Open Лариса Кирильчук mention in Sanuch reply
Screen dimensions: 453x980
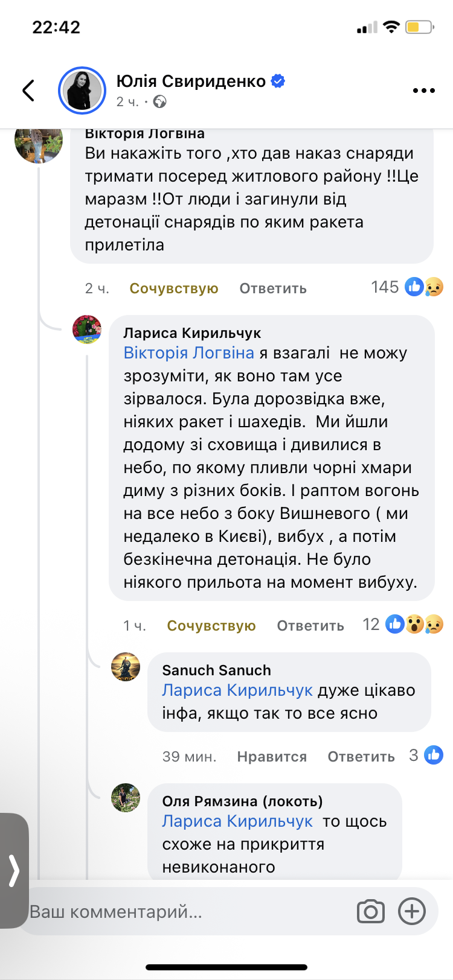237,690
